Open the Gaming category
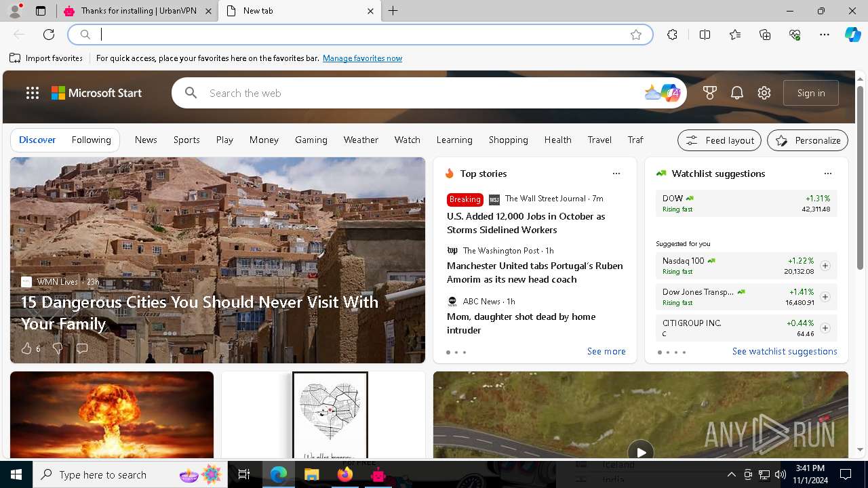The width and height of the screenshot is (868, 488). pos(311,140)
